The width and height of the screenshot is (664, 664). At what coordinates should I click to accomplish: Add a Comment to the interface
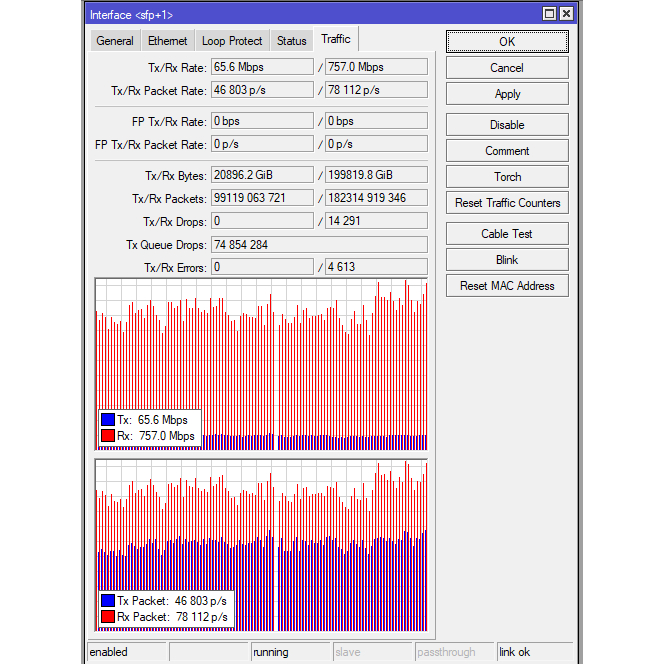(x=507, y=151)
